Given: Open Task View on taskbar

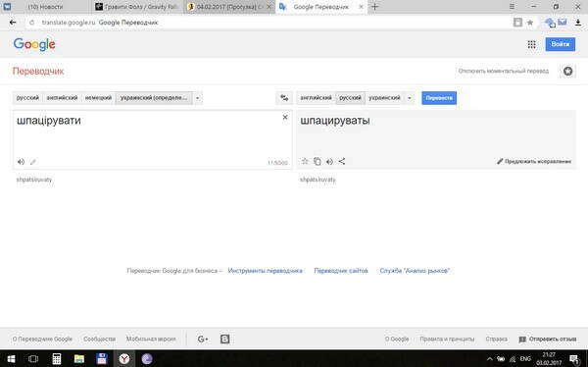Looking at the screenshot, I should [x=33, y=359].
